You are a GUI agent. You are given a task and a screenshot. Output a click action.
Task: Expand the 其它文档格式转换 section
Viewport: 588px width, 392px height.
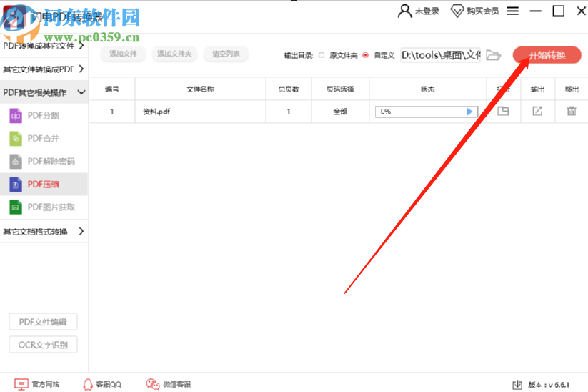point(44,231)
